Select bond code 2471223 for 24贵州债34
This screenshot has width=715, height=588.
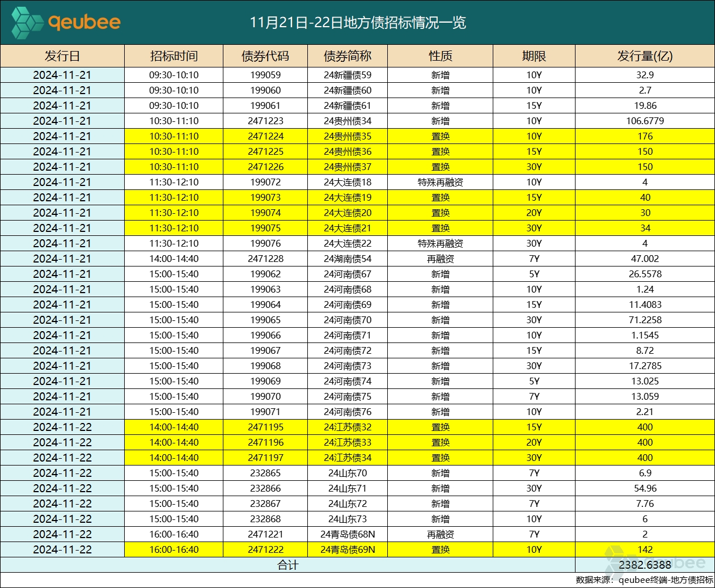pos(265,121)
